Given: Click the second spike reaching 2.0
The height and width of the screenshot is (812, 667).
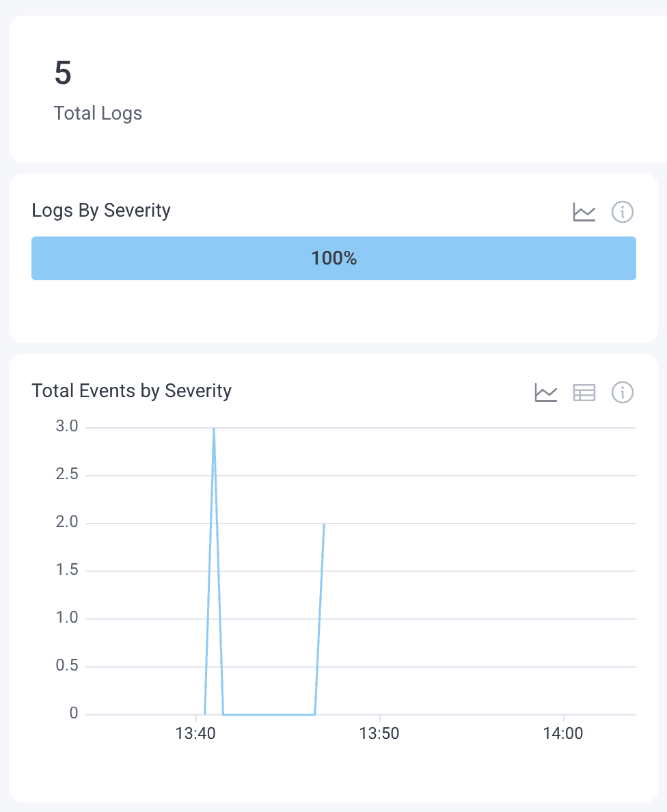Looking at the screenshot, I should click(x=323, y=524).
